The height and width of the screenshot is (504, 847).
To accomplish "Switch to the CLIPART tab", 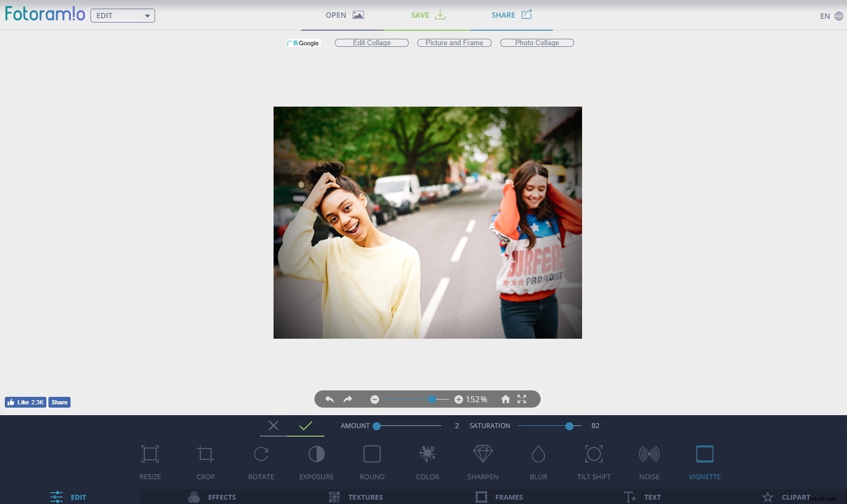I will pyautogui.click(x=786, y=497).
